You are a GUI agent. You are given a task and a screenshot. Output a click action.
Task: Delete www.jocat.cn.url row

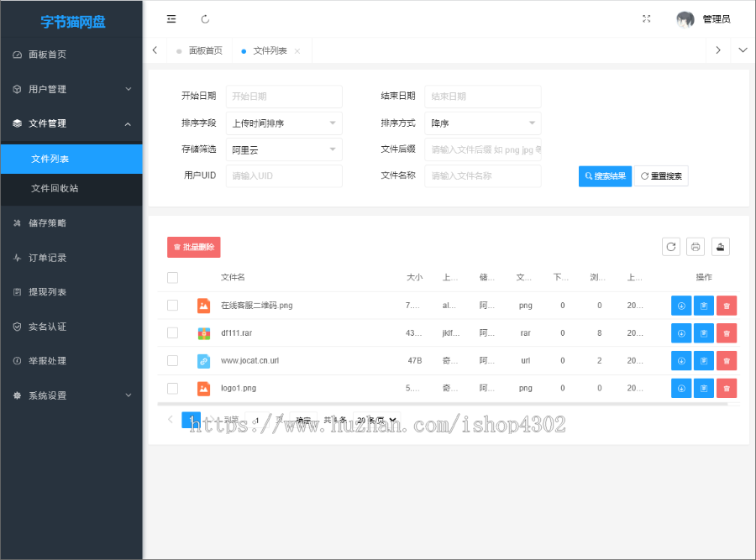(x=727, y=360)
